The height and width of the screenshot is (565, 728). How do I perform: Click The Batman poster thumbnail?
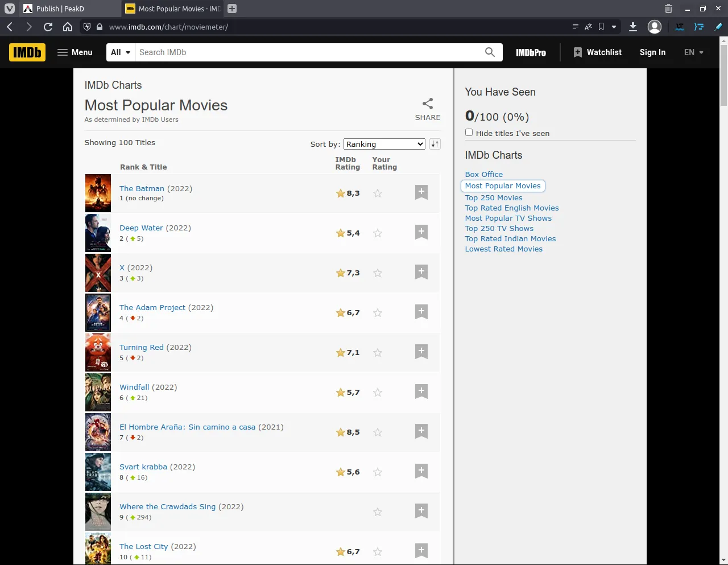pos(98,193)
